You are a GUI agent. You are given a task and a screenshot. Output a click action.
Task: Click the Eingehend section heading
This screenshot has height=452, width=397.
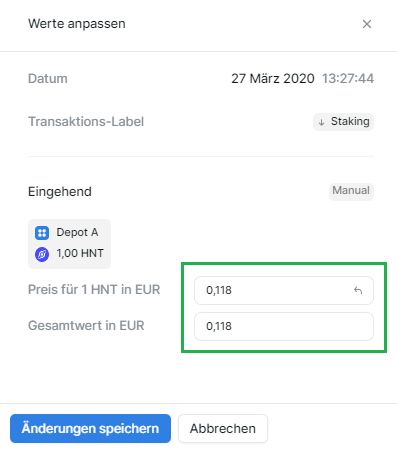pos(60,192)
